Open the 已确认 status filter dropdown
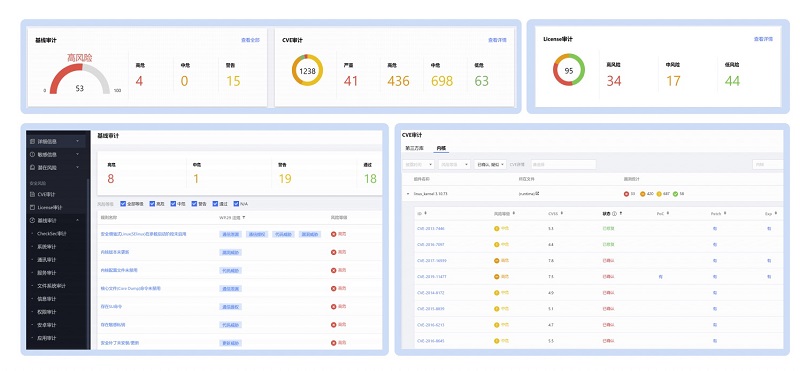This screenshot has height=371, width=800. point(490,164)
